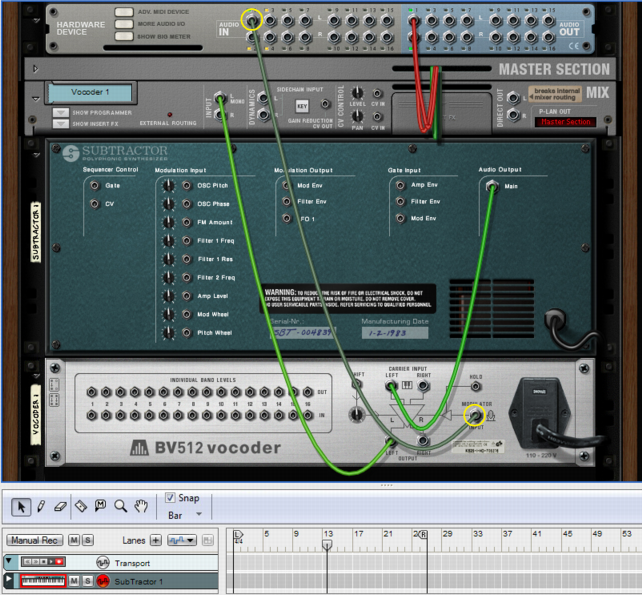Click the Subtractor Main audio output jack
The width and height of the screenshot is (642, 595).
point(491,186)
